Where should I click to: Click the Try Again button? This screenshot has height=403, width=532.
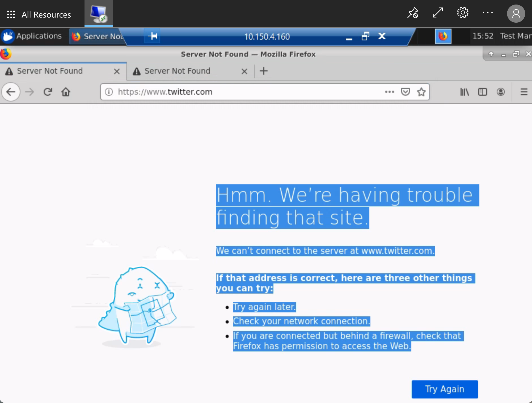pyautogui.click(x=445, y=389)
